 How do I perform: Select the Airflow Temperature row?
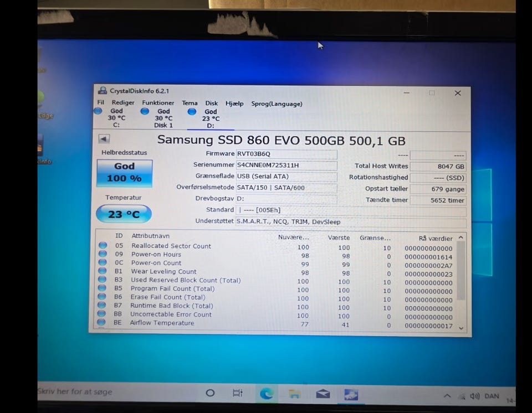(x=276, y=324)
